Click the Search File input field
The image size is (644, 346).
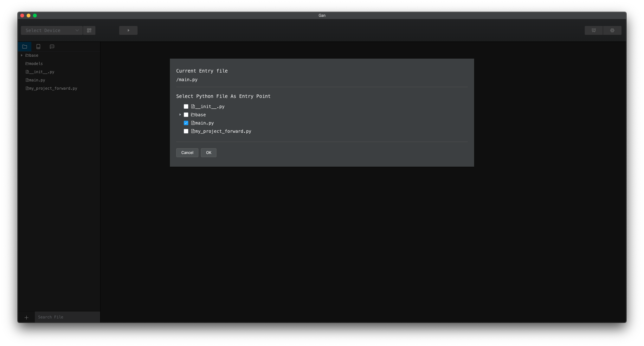(67, 317)
